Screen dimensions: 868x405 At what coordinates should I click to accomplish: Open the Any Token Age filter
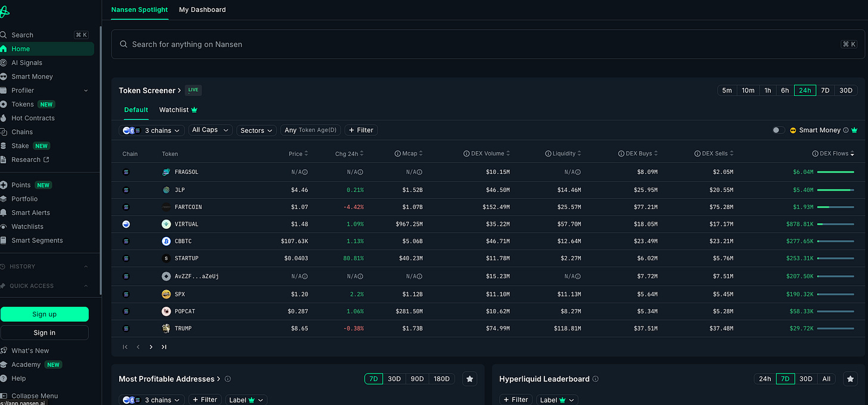(x=311, y=130)
